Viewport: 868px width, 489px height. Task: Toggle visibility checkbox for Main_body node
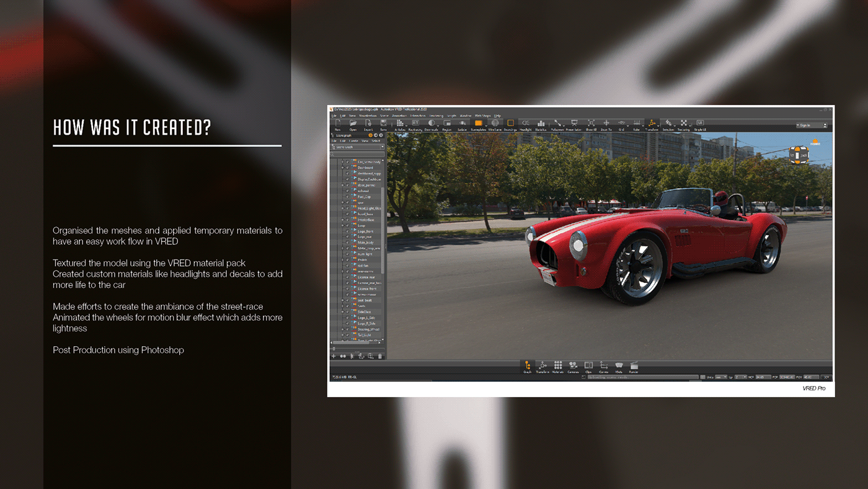347,243
